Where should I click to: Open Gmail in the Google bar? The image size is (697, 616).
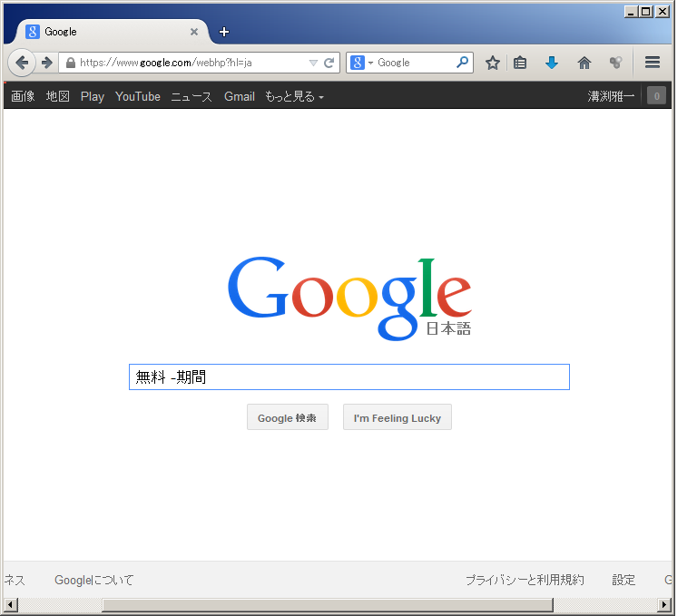240,96
